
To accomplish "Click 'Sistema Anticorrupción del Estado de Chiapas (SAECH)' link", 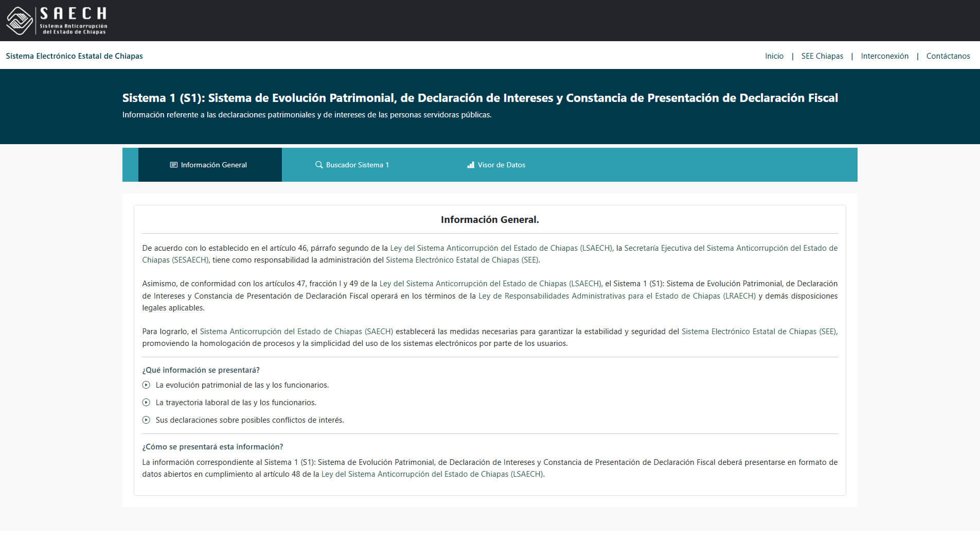I will [296, 332].
